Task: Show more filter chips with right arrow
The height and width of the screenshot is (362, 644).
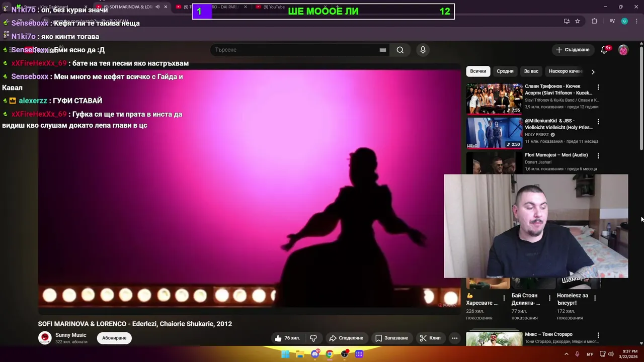Action: point(593,71)
